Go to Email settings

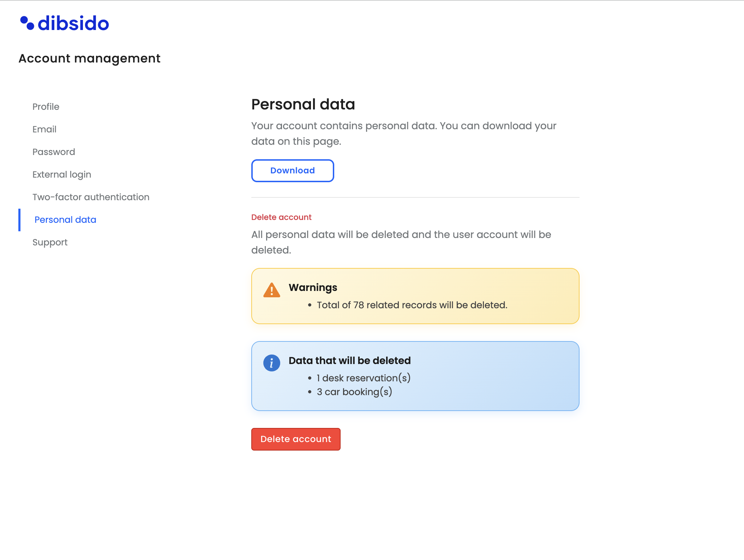click(44, 129)
